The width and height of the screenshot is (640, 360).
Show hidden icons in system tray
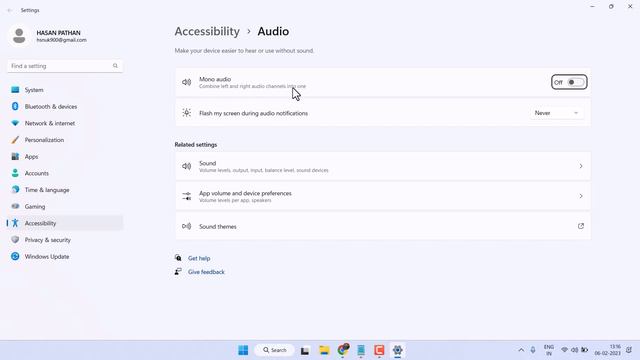[x=521, y=350]
